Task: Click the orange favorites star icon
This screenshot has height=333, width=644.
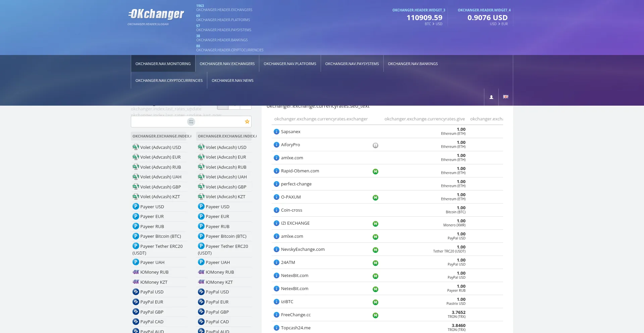Action: coord(247,122)
